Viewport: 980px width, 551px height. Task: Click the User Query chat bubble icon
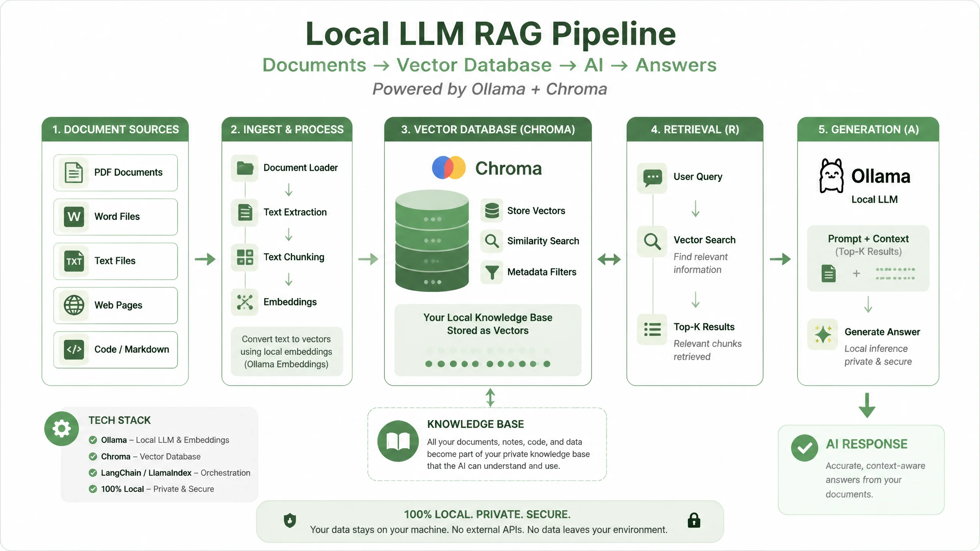pos(652,178)
